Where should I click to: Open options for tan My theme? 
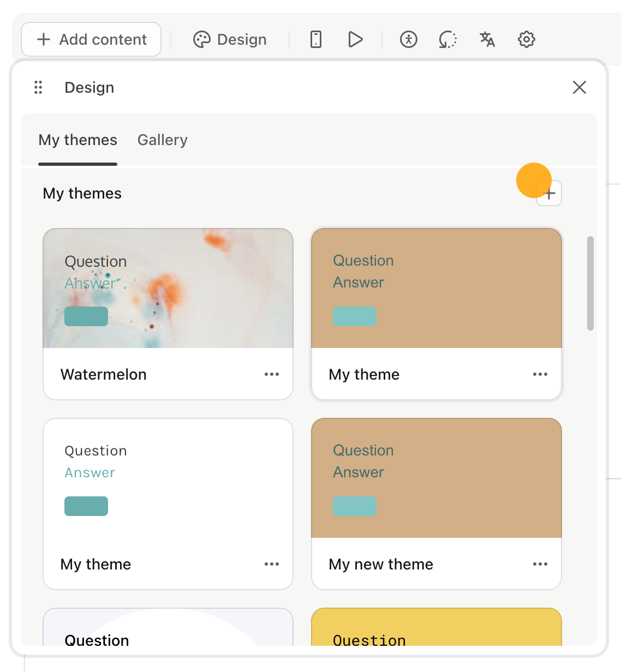pos(540,374)
